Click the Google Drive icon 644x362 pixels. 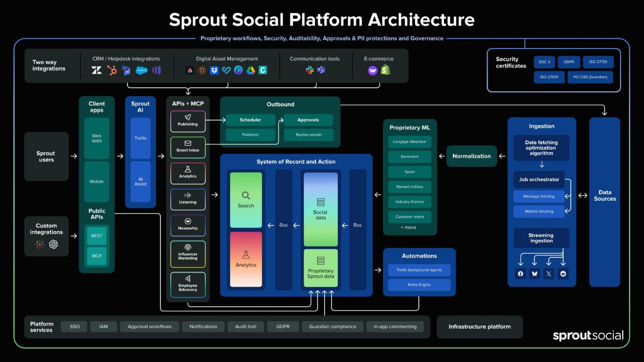(251, 71)
